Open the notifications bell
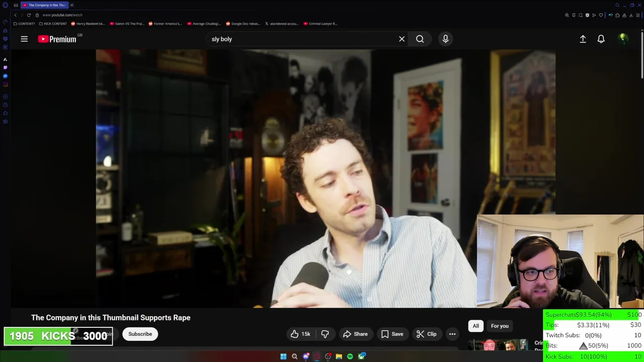 (x=601, y=39)
